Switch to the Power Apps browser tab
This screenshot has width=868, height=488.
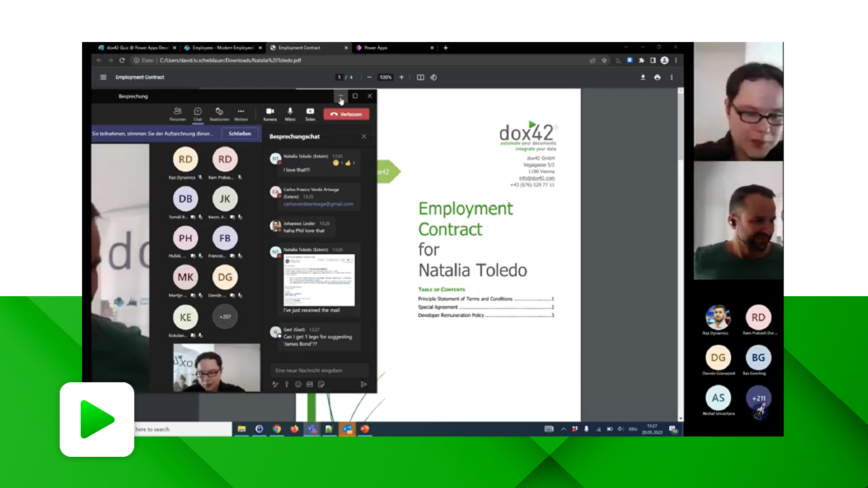(x=394, y=48)
